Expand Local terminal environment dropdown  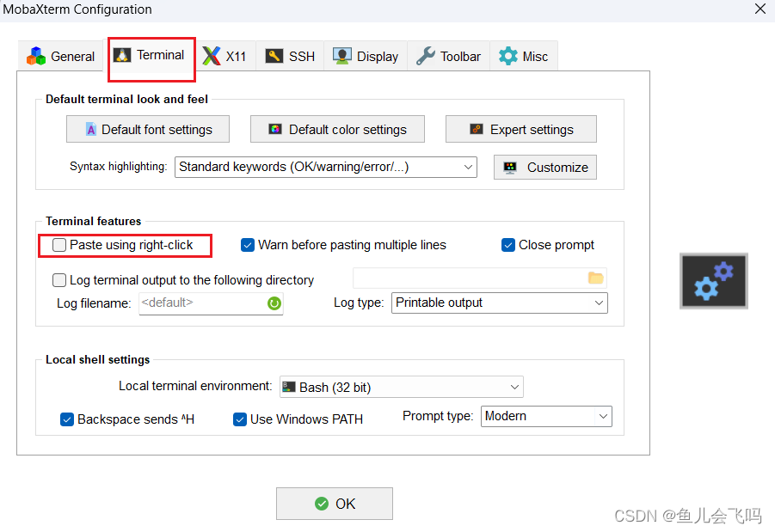[402, 387]
